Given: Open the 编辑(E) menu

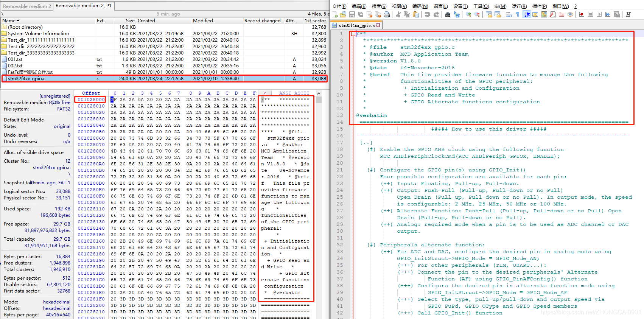Looking at the screenshot, I should [359, 6].
